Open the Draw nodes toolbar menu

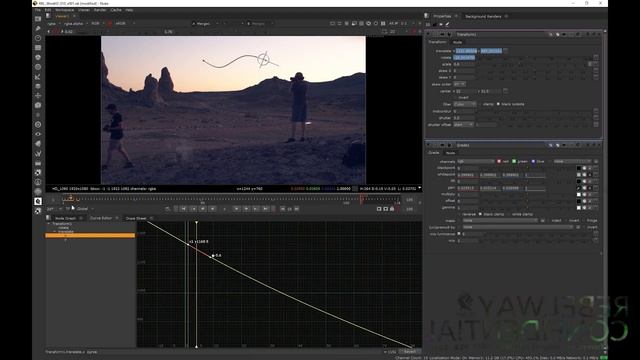coord(38,28)
